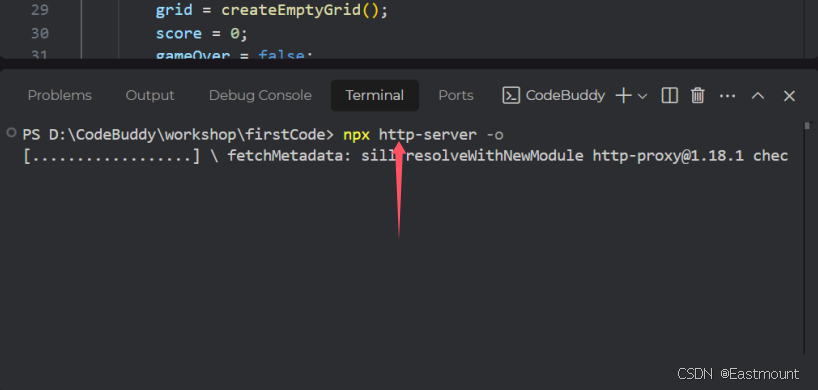
Task: Kill terminal with the trash icon
Action: [697, 95]
